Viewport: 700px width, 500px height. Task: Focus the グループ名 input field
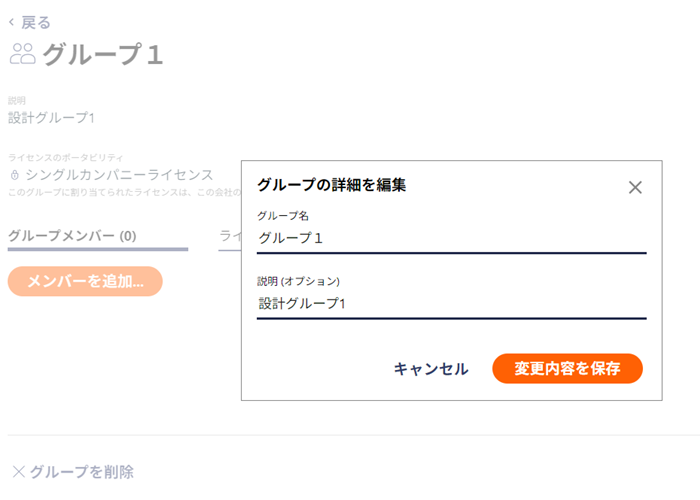[x=451, y=238]
